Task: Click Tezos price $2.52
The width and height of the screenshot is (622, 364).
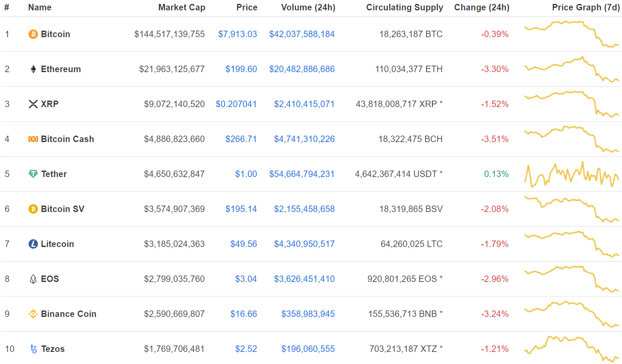Action: (246, 349)
